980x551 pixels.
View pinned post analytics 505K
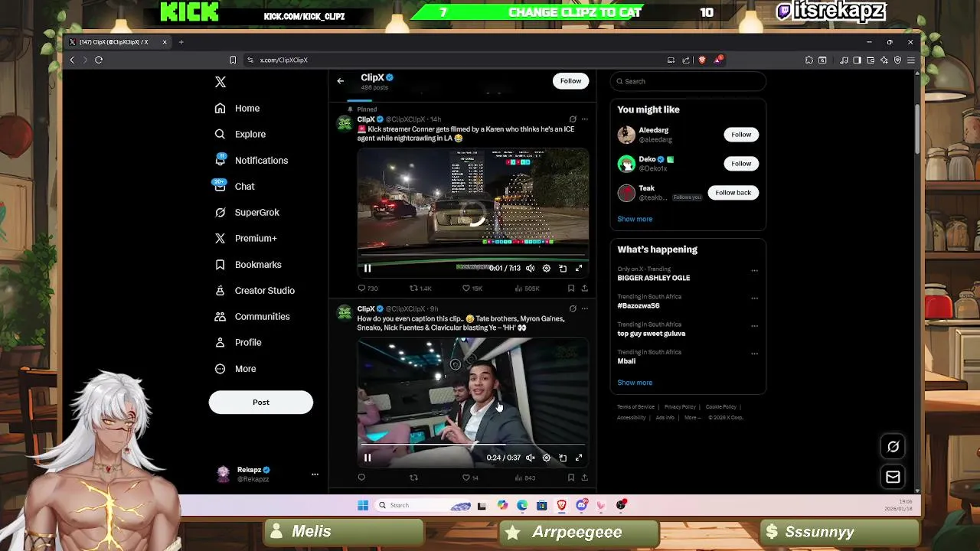[x=527, y=289]
